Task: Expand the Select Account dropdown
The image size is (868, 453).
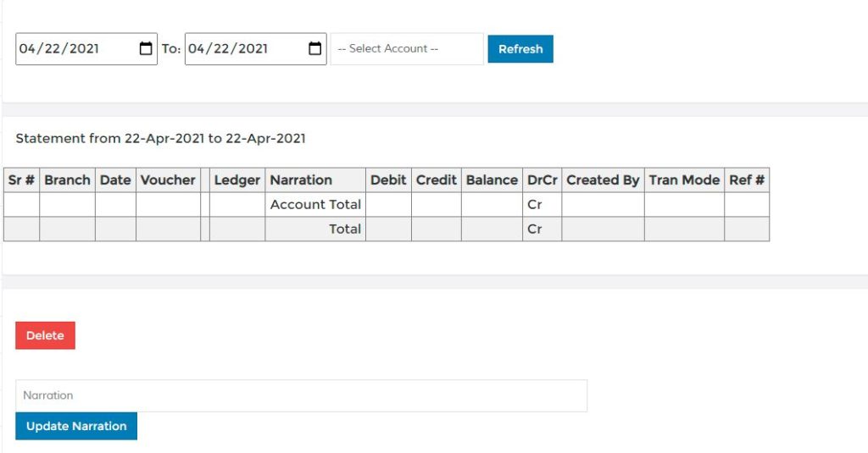Action: coord(407,48)
